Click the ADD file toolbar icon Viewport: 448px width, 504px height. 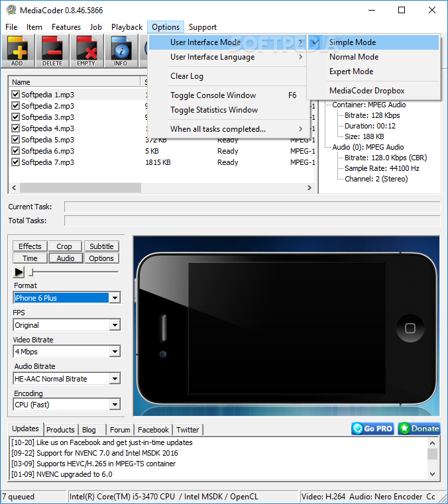(18, 51)
